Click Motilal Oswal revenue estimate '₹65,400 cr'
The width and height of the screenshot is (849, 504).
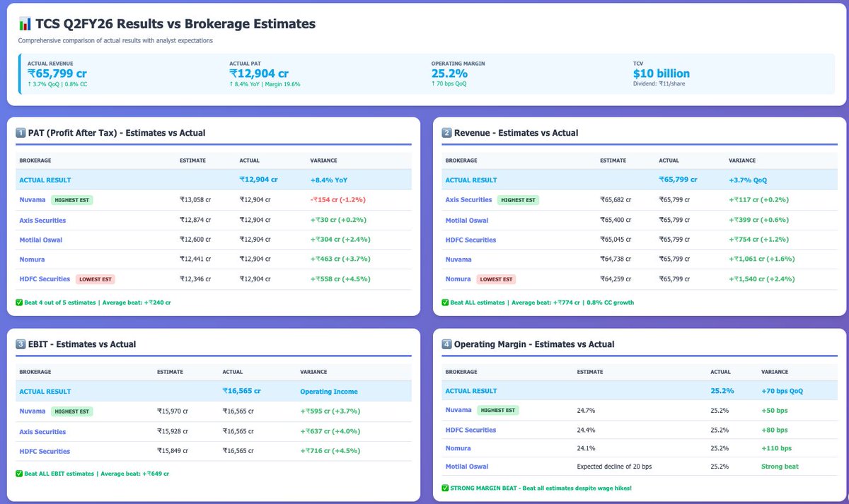[x=616, y=220]
